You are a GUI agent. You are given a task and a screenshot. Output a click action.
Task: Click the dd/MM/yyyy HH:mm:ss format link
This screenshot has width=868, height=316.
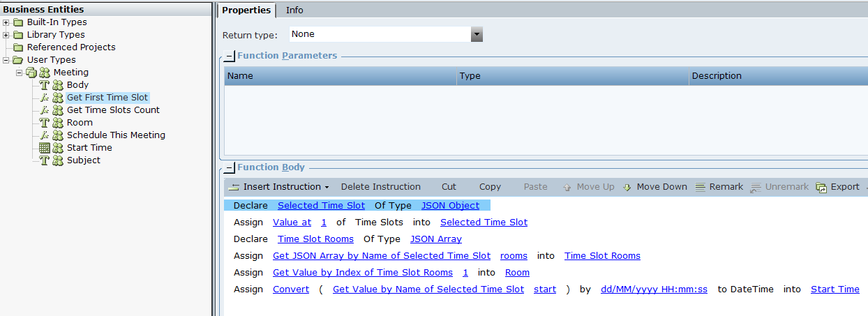(x=654, y=289)
